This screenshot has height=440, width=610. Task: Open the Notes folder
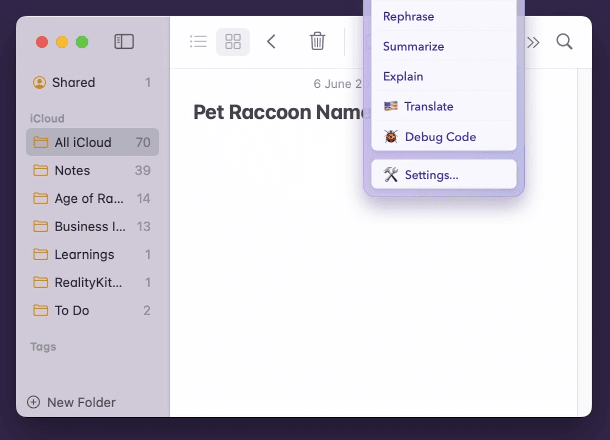tap(72, 170)
